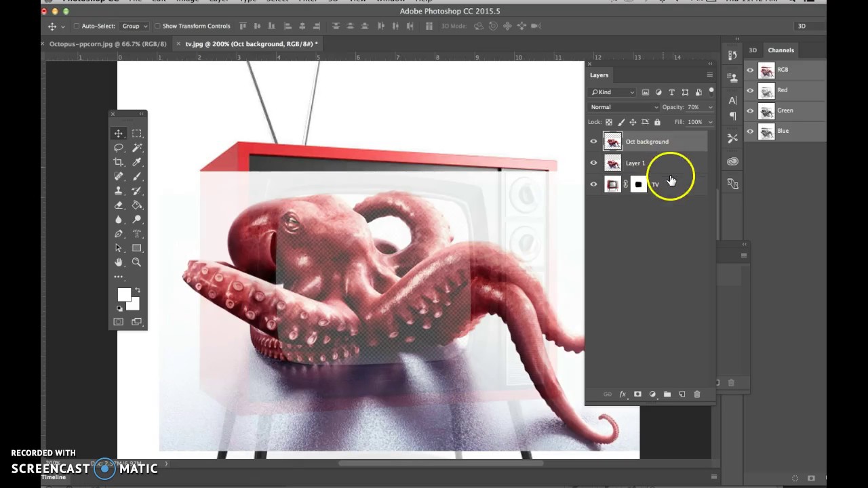The image size is (868, 488).
Task: Select the Channels panel tab
Action: [x=781, y=50]
